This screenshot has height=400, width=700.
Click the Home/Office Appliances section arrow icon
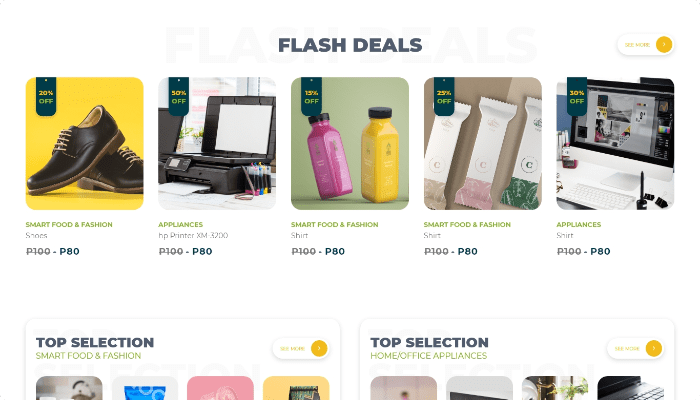tap(654, 348)
